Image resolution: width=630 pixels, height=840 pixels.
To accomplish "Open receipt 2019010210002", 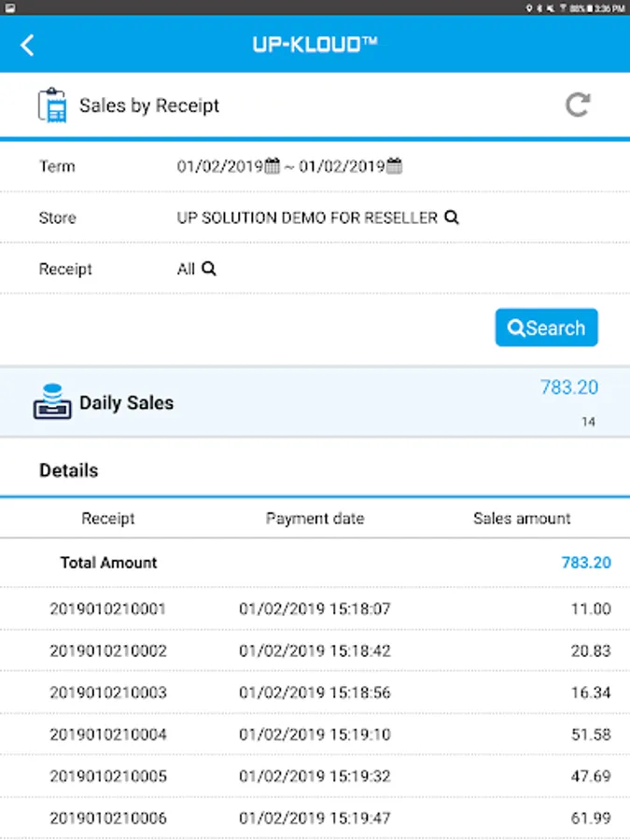I will tap(108, 651).
